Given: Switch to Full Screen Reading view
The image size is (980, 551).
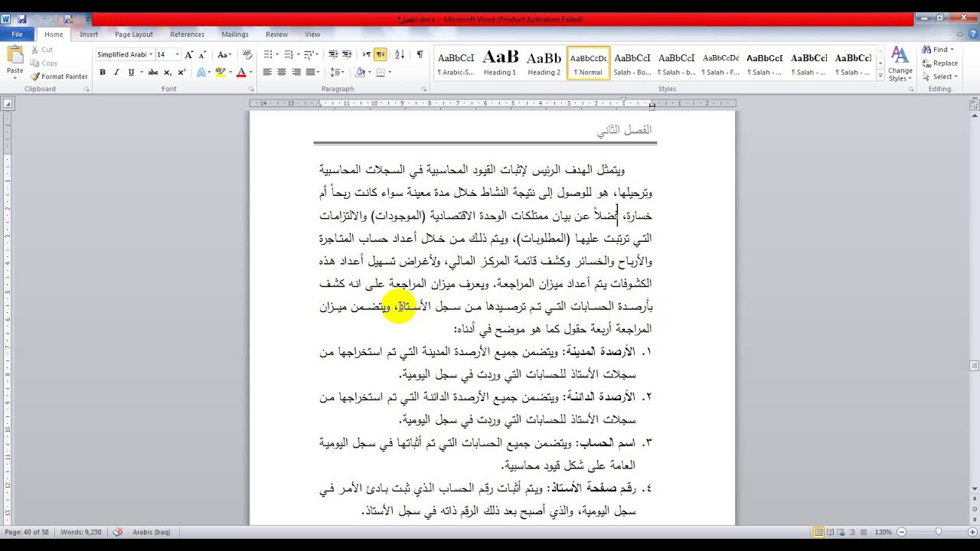Looking at the screenshot, I should coord(831,532).
